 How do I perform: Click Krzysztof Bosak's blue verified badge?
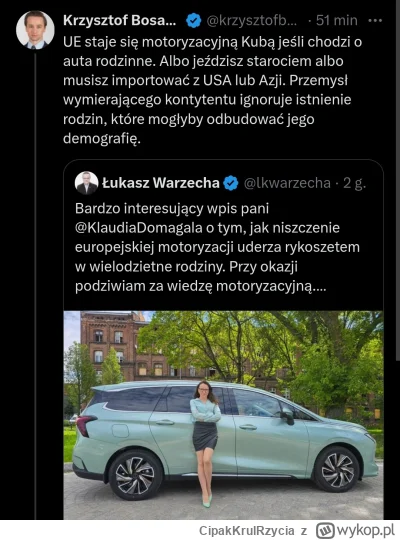pos(194,21)
